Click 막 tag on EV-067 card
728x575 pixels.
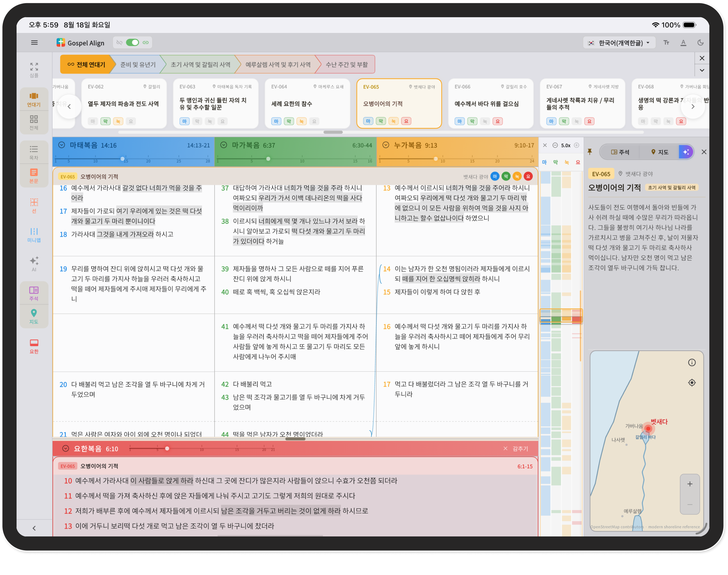coord(564,121)
